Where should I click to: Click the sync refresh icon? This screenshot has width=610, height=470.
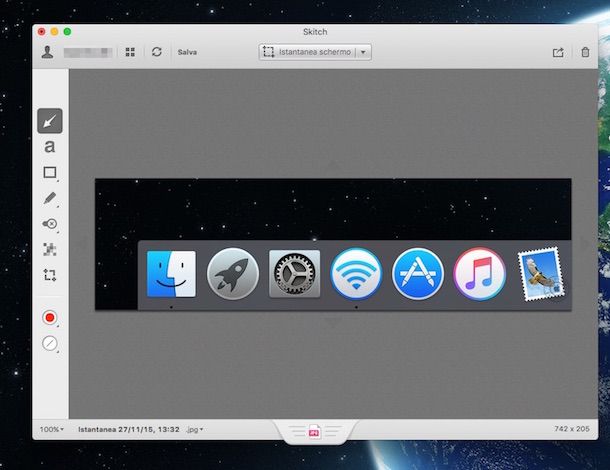[157, 52]
